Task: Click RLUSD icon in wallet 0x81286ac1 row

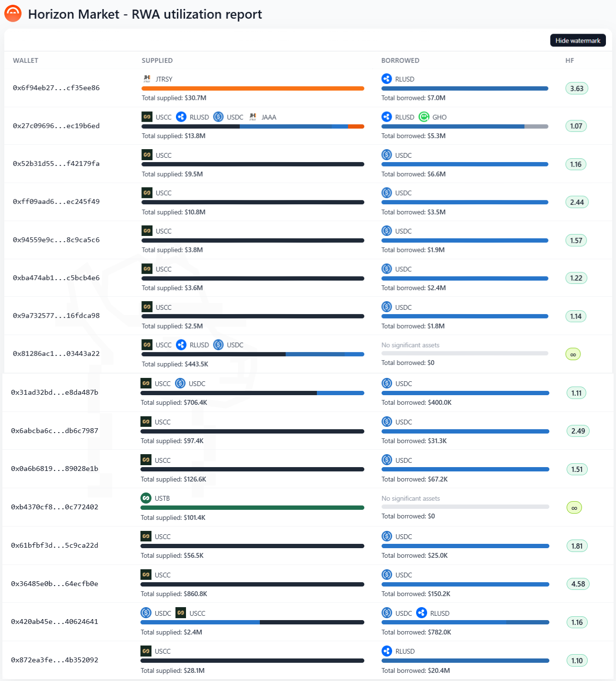Action: click(x=181, y=345)
